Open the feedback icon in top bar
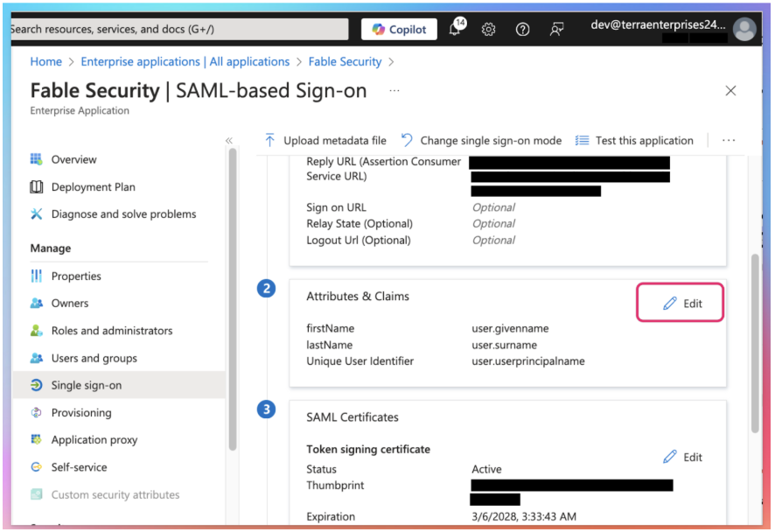775x532 pixels. [556, 30]
